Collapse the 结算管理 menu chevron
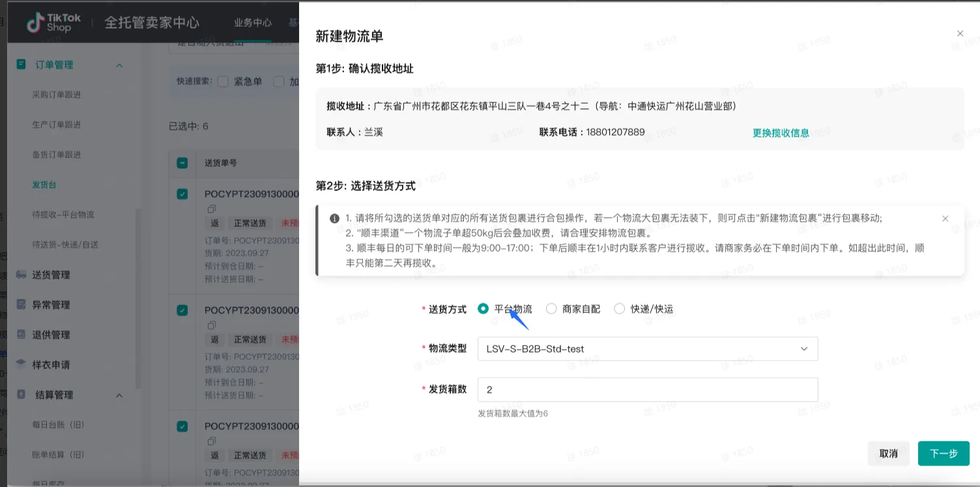Screen dimensions: 980x487 click(119, 395)
